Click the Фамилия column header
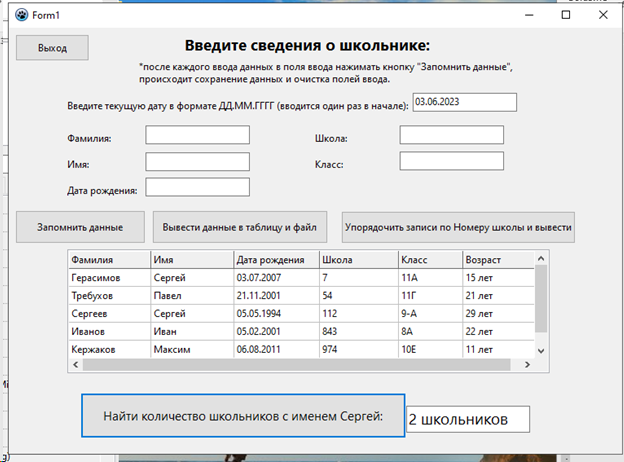 click(x=108, y=259)
